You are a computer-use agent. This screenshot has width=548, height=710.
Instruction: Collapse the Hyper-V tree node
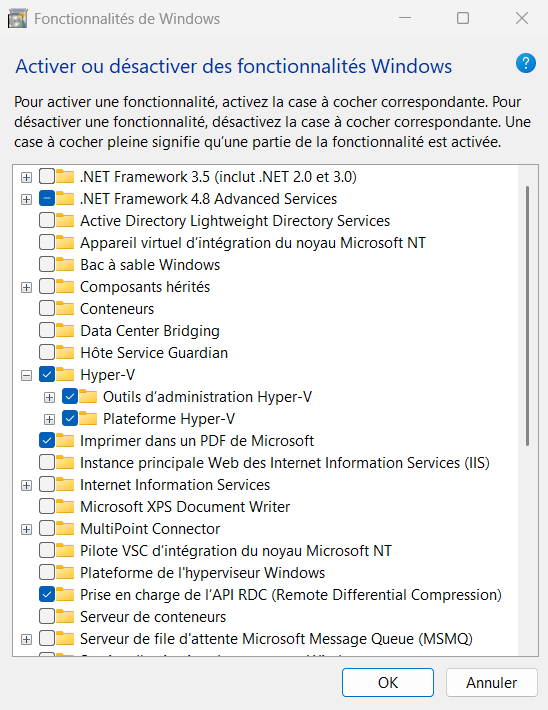(26, 375)
